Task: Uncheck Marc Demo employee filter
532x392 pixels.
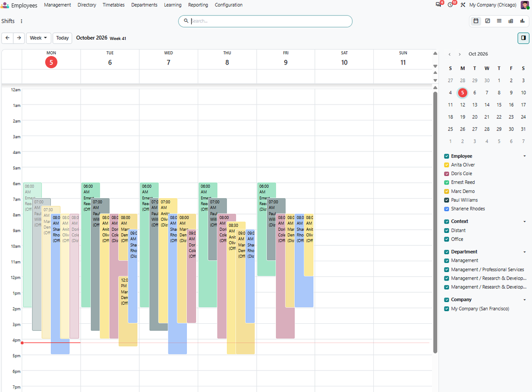Action: pos(446,191)
